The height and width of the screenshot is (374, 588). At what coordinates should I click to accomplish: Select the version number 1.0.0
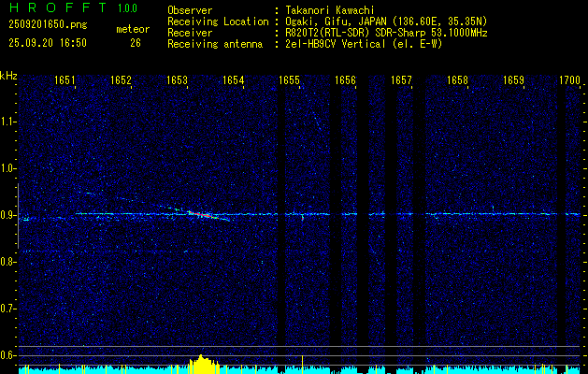tap(127, 8)
